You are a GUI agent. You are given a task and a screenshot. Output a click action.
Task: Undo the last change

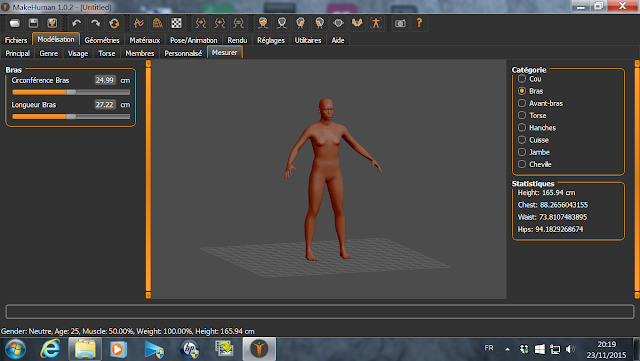pos(76,23)
